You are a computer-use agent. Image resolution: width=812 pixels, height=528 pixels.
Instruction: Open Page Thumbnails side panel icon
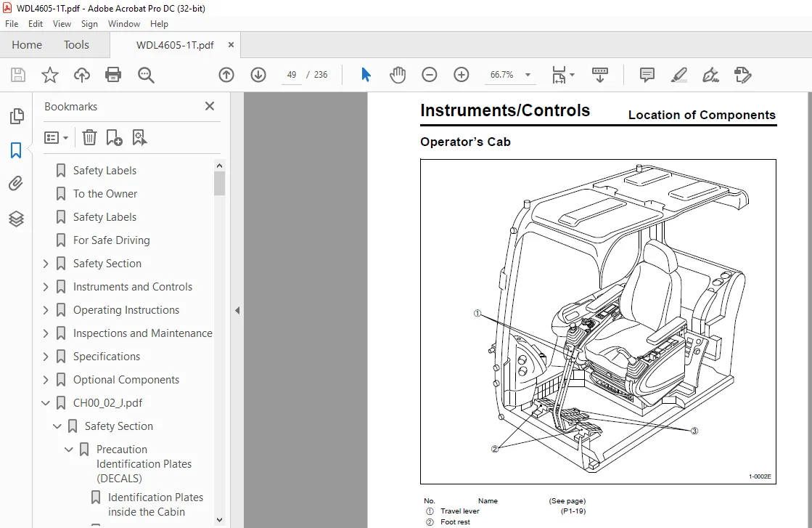pyautogui.click(x=17, y=116)
